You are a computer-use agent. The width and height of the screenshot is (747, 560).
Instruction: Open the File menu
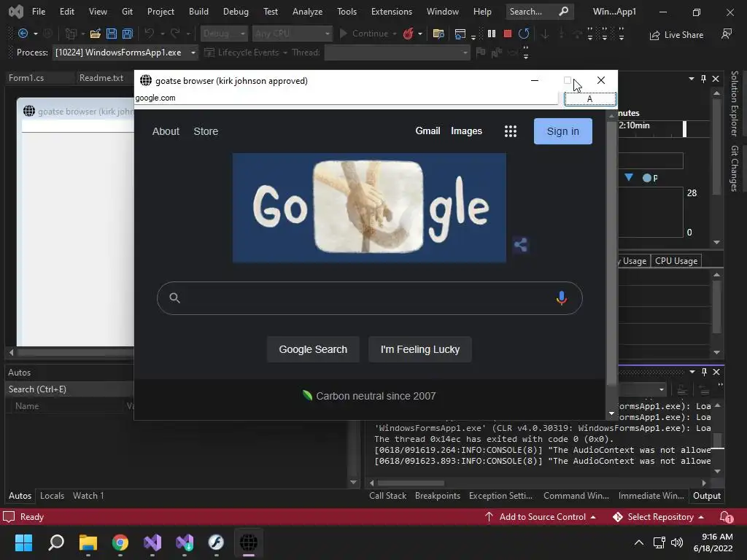(x=39, y=12)
